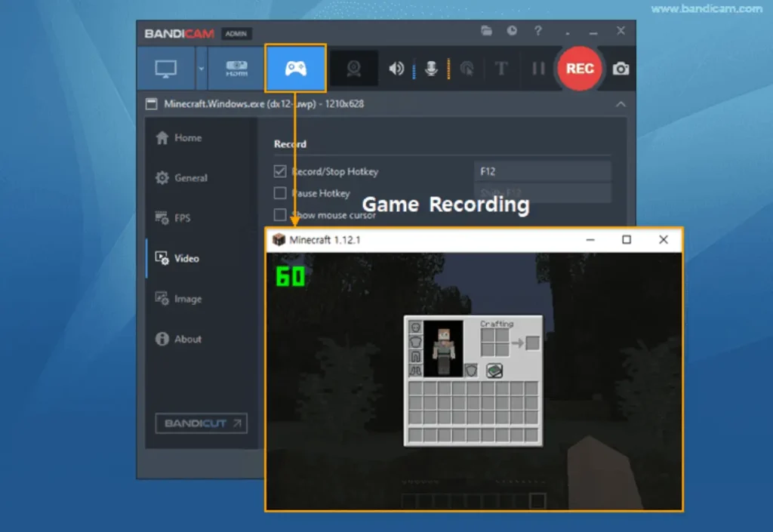Image resolution: width=773 pixels, height=532 pixels.
Task: Click the crafting output slot
Action: [x=532, y=343]
